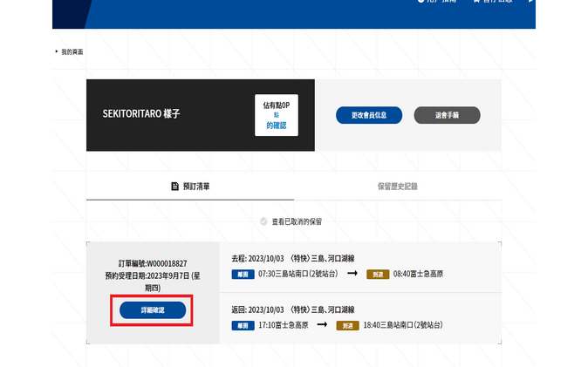Go to the 我的頁面 breadcrumb link

point(72,52)
